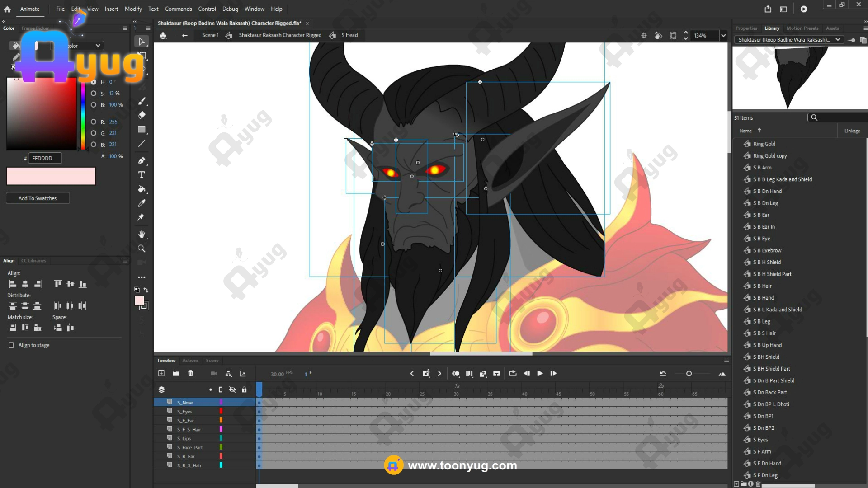Viewport: 868px width, 488px height.
Task: Switch to the Properties tab
Action: tap(746, 28)
